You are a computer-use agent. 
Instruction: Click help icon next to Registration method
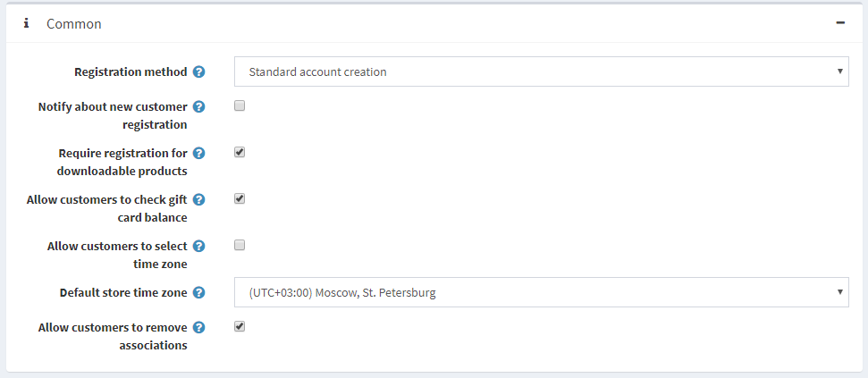[x=198, y=71]
